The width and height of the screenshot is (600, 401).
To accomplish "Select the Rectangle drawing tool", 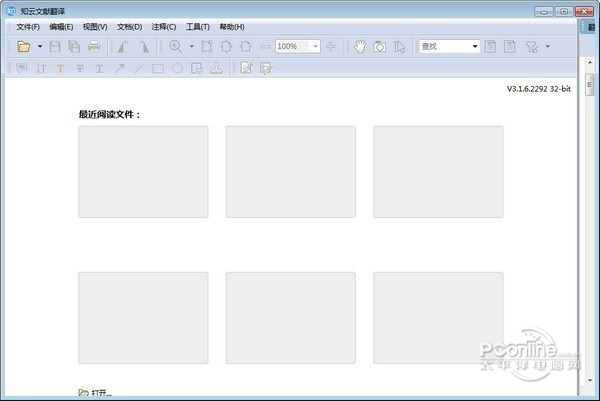I will click(x=158, y=68).
